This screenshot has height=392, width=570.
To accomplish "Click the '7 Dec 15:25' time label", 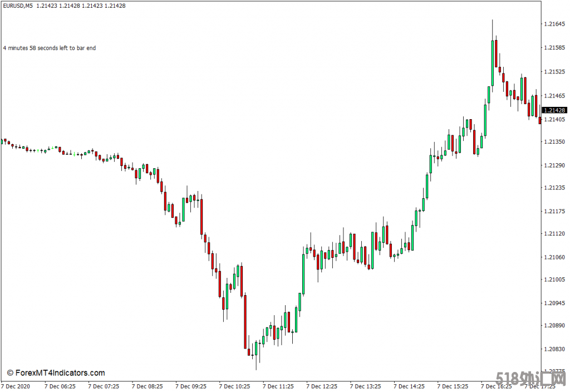I will [x=453, y=386].
